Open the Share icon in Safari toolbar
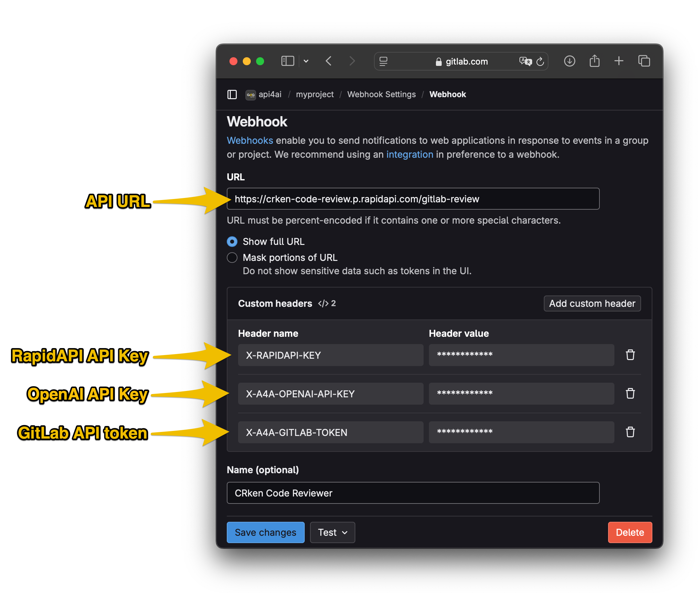Viewport: 700px width, 593px height. (594, 61)
